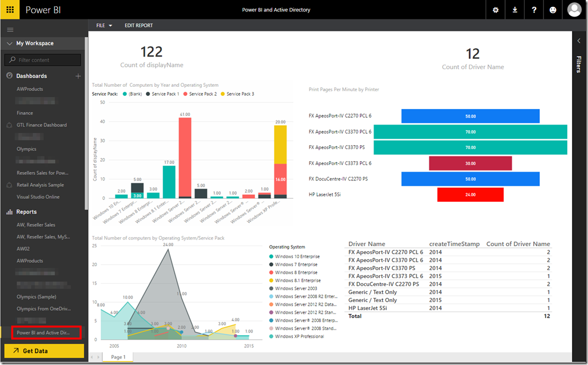The width and height of the screenshot is (588, 365).
Task: Select Windows 7 Enterprise in legend
Action: [x=293, y=264]
